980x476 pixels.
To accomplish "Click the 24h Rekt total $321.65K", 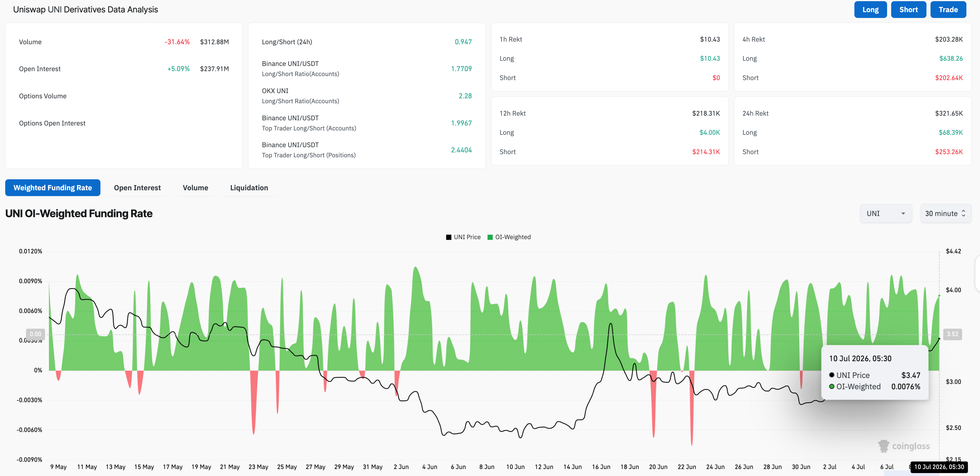I will click(x=949, y=113).
